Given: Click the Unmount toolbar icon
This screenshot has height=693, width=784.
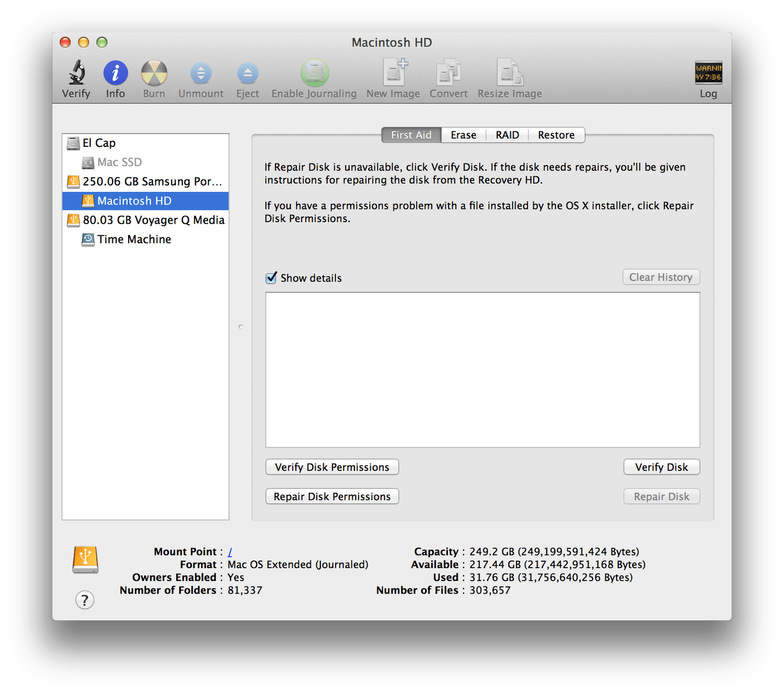Looking at the screenshot, I should pos(201,73).
